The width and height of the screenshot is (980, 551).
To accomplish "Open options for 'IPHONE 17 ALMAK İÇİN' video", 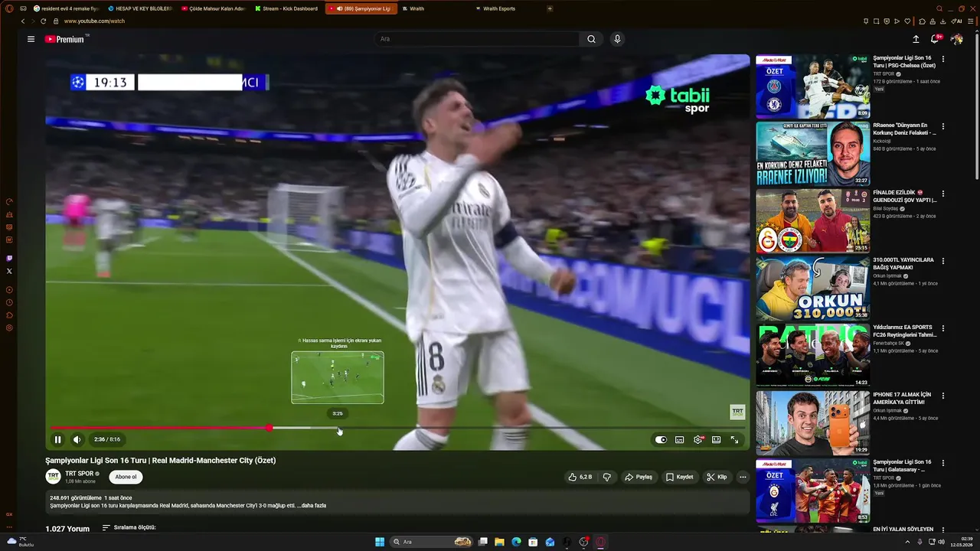I will coord(943,396).
